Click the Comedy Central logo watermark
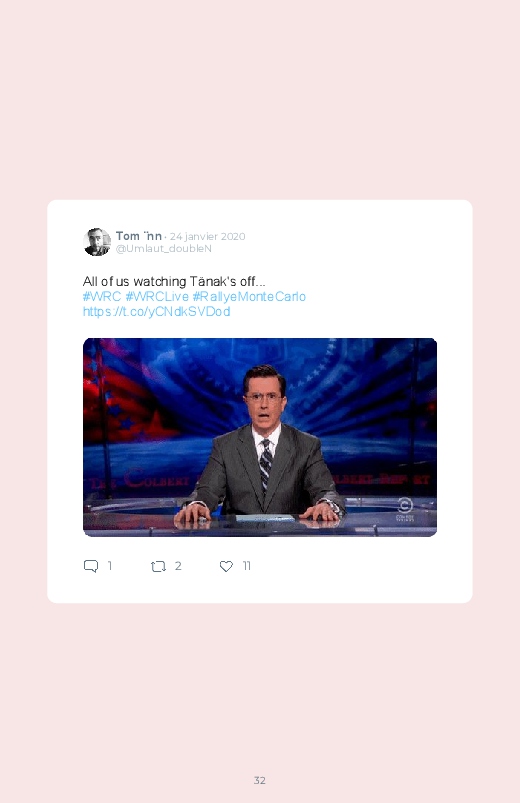Screen dimensions: 520x803 click(405, 510)
